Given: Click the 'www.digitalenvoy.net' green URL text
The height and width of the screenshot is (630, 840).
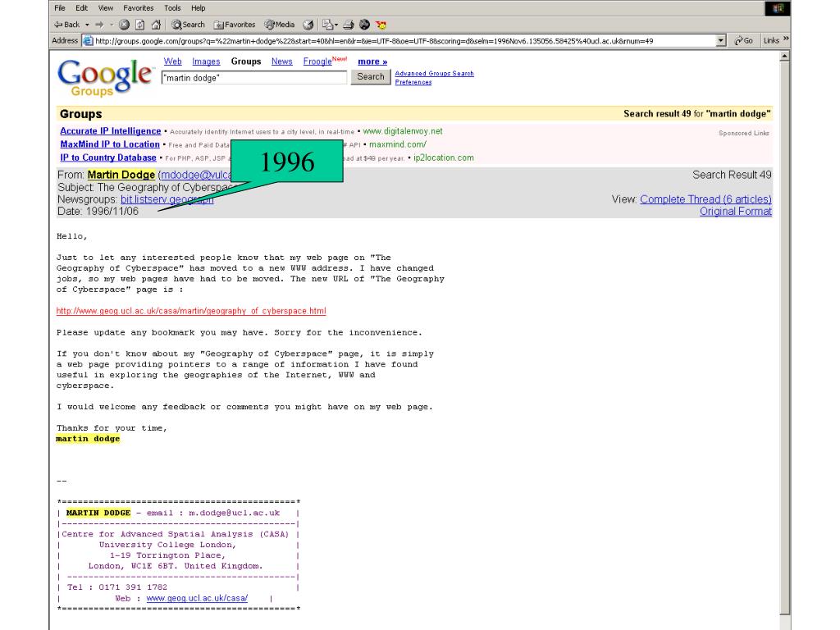Looking at the screenshot, I should 403,131.
